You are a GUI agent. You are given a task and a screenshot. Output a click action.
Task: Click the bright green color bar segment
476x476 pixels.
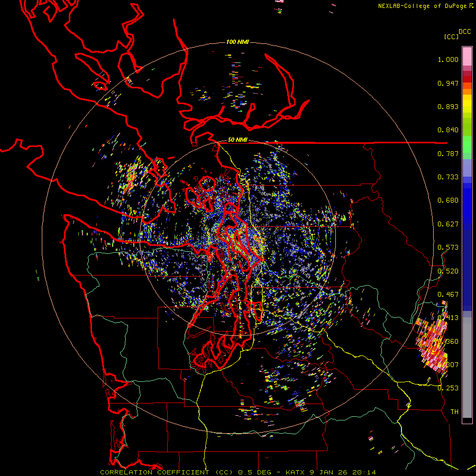point(467,144)
